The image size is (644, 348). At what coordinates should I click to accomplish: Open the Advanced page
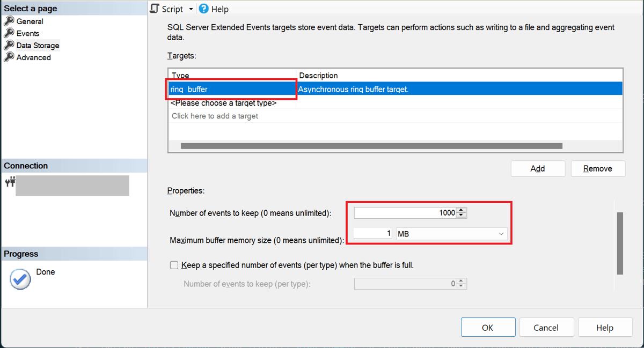(33, 57)
